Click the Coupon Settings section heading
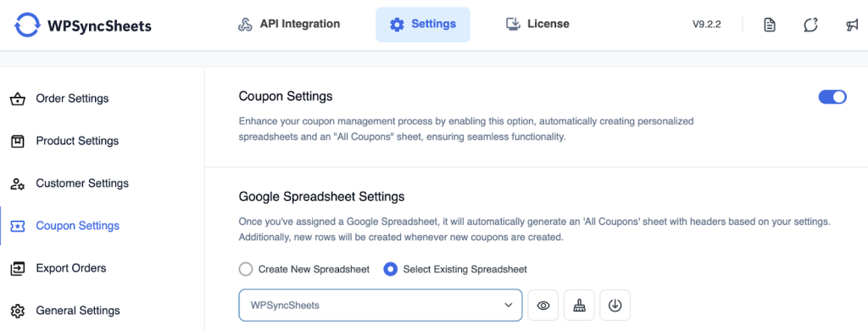This screenshot has height=331, width=868. (x=286, y=97)
